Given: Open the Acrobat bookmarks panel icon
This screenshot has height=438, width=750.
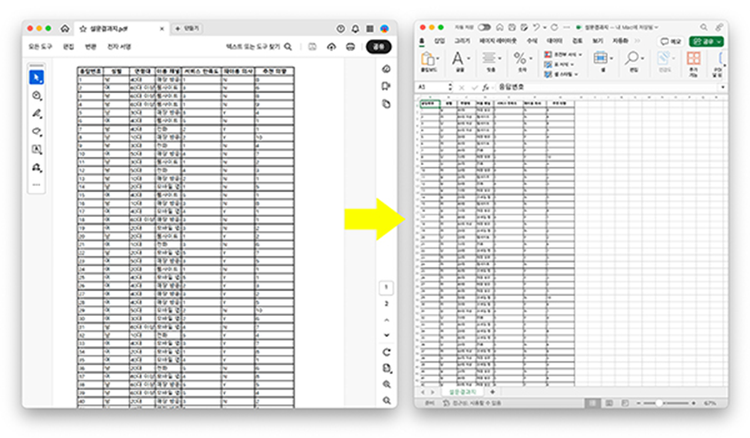Looking at the screenshot, I should click(386, 87).
